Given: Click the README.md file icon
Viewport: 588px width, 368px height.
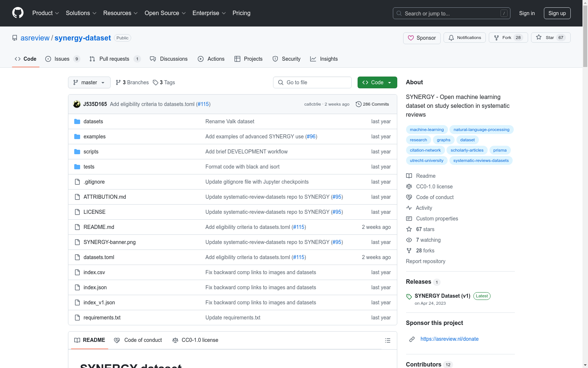Looking at the screenshot, I should 77,227.
